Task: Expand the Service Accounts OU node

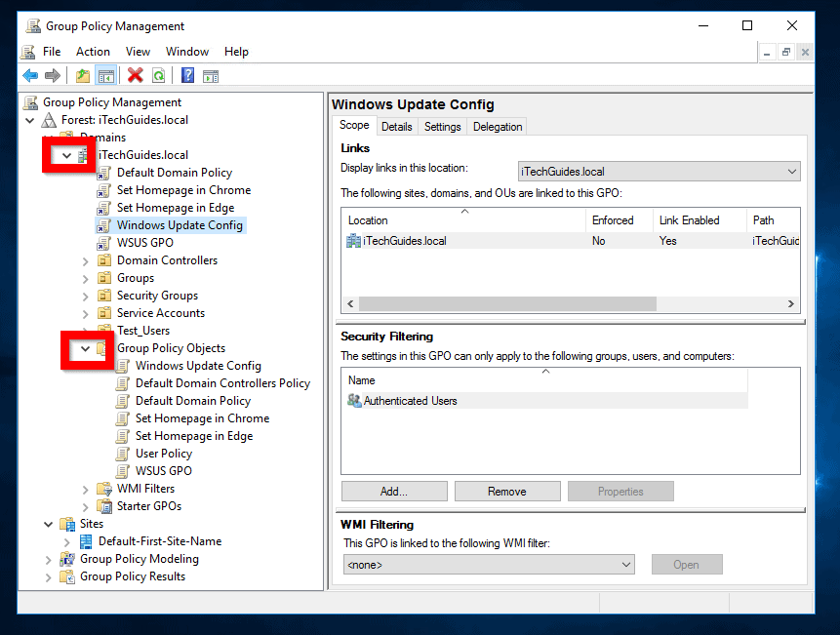Action: point(86,314)
